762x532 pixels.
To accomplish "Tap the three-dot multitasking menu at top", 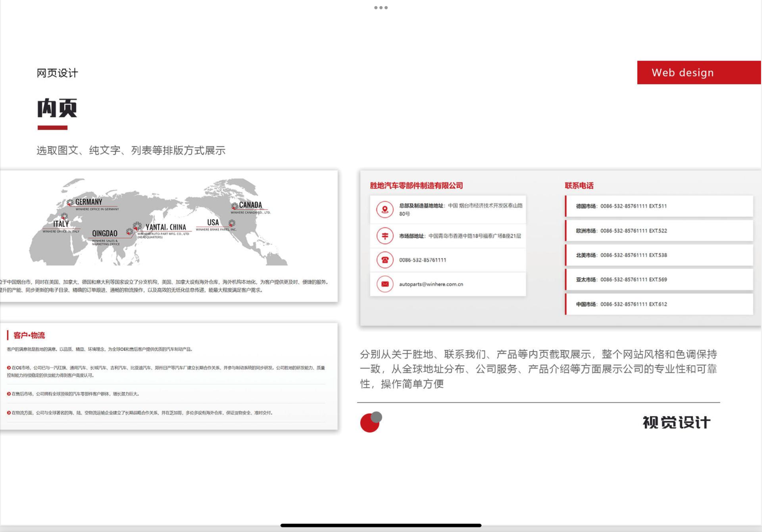I will click(x=381, y=8).
